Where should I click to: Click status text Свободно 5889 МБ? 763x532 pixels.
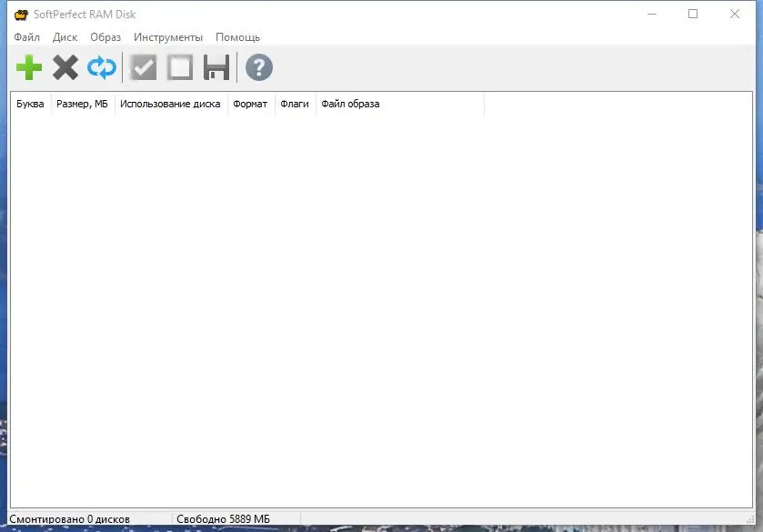click(223, 519)
